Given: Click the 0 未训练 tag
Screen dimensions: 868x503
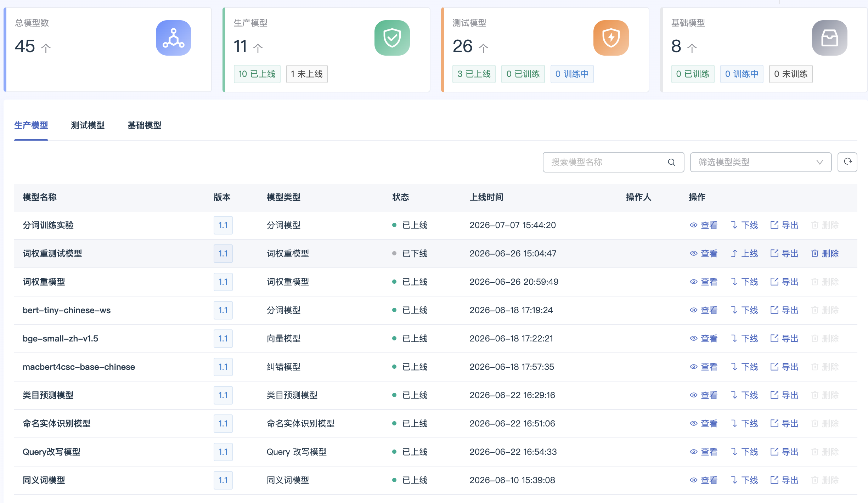Looking at the screenshot, I should (791, 74).
